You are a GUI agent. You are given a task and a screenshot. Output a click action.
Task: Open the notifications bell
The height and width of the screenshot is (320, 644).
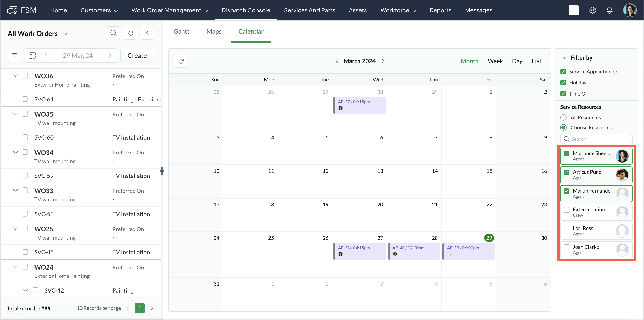click(x=609, y=10)
